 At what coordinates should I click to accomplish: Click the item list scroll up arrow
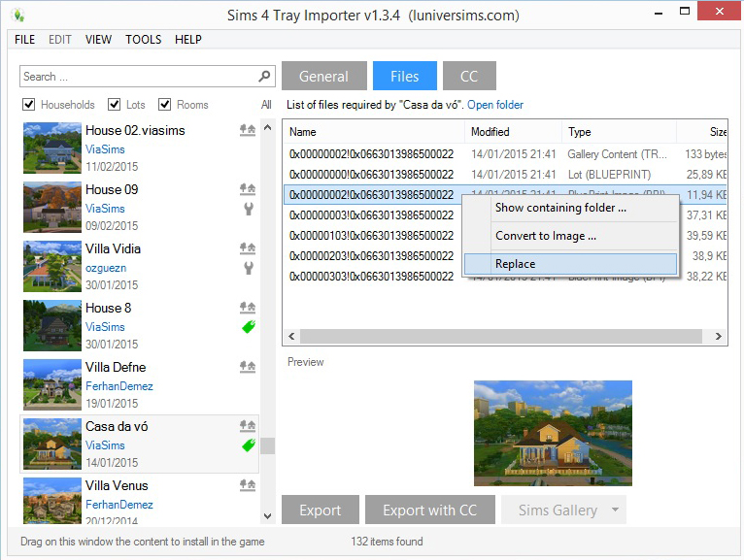268,127
